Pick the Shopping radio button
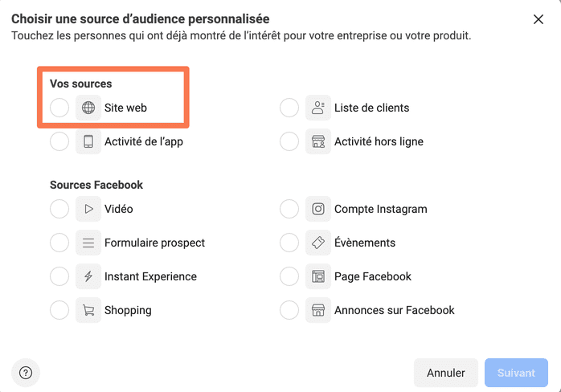Image resolution: width=561 pixels, height=392 pixels. pos(59,310)
